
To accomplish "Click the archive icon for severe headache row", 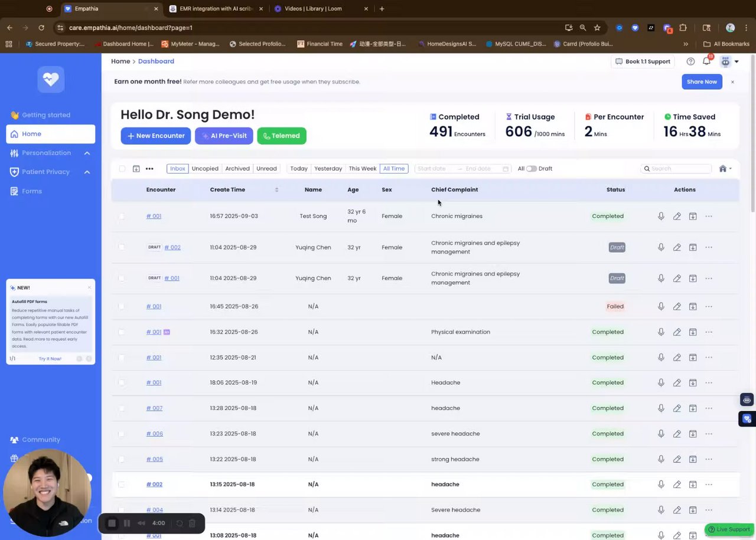I will click(693, 434).
